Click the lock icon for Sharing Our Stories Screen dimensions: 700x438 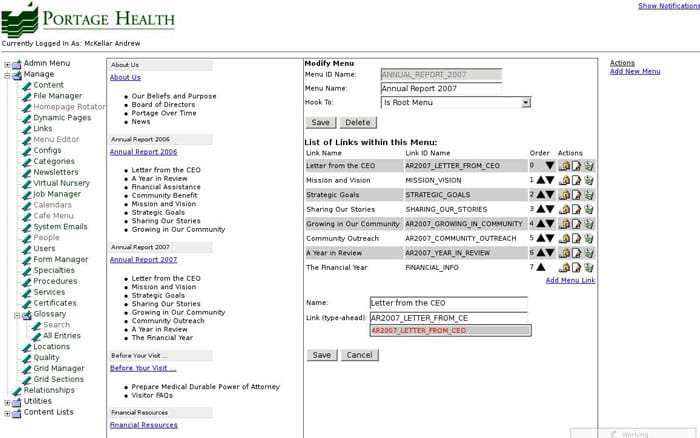(x=564, y=209)
